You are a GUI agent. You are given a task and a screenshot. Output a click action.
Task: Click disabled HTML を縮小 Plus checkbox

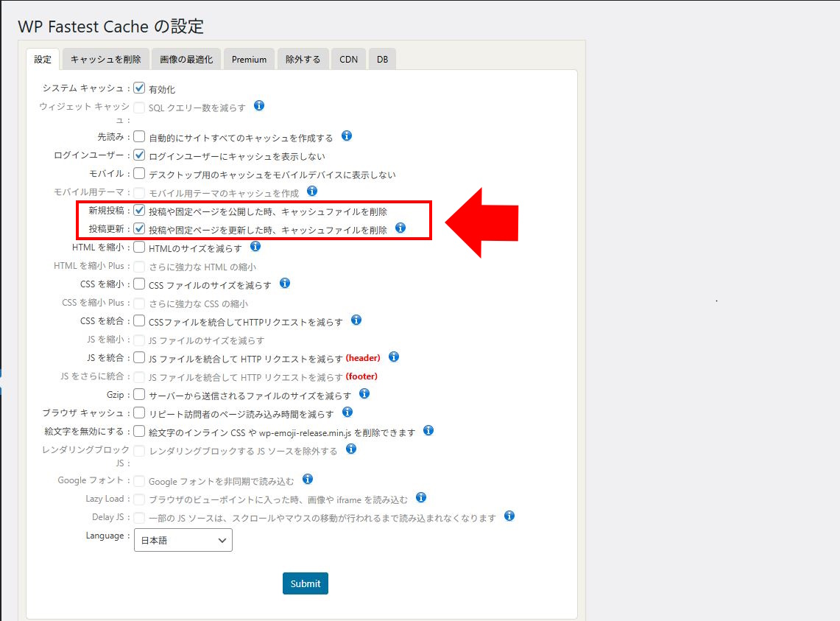pos(139,267)
